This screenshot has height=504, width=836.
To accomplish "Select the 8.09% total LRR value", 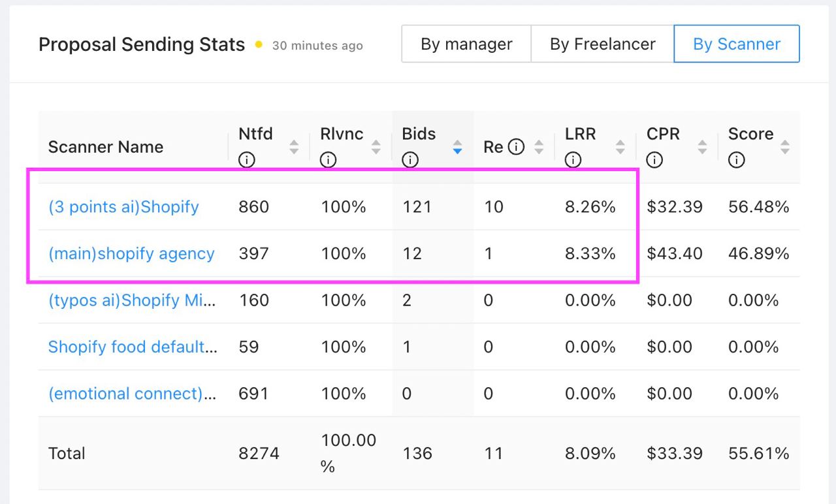I will click(590, 453).
